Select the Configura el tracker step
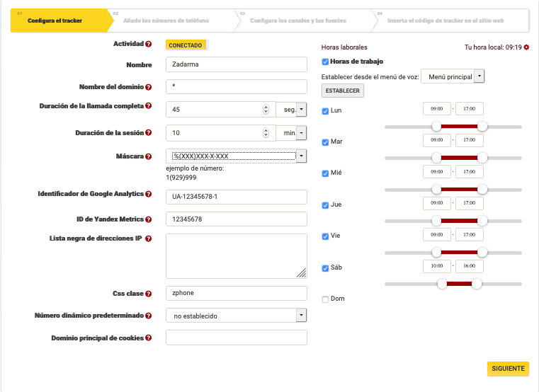 [x=59, y=21]
